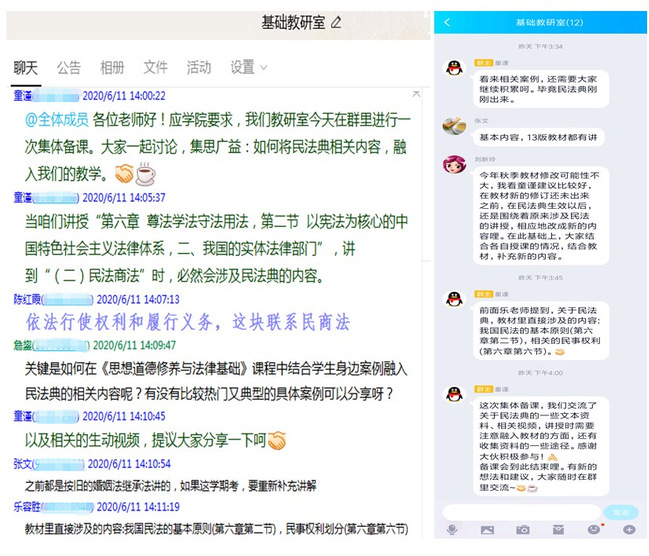Open the emoji smiley picker
The image size is (649, 556).
tap(594, 529)
